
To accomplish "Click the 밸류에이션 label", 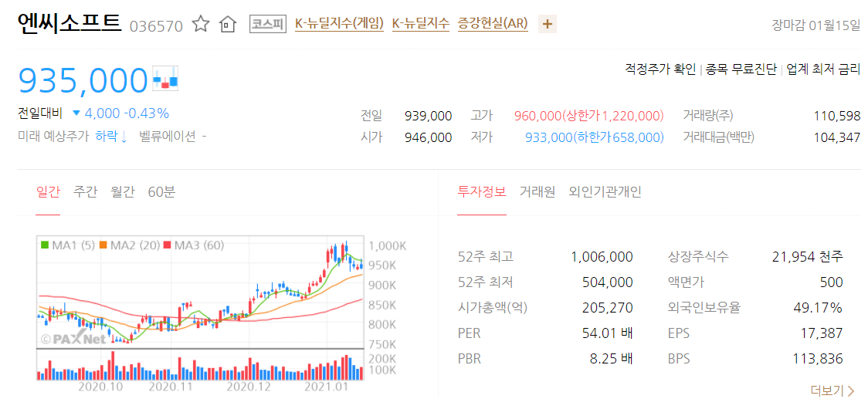I will tap(168, 137).
